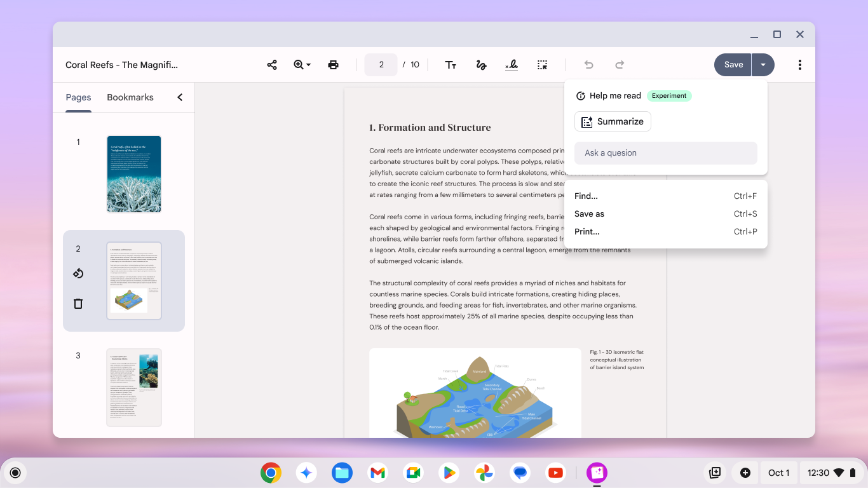Image resolution: width=868 pixels, height=488 pixels.
Task: Click the Summarize button
Action: 613,121
